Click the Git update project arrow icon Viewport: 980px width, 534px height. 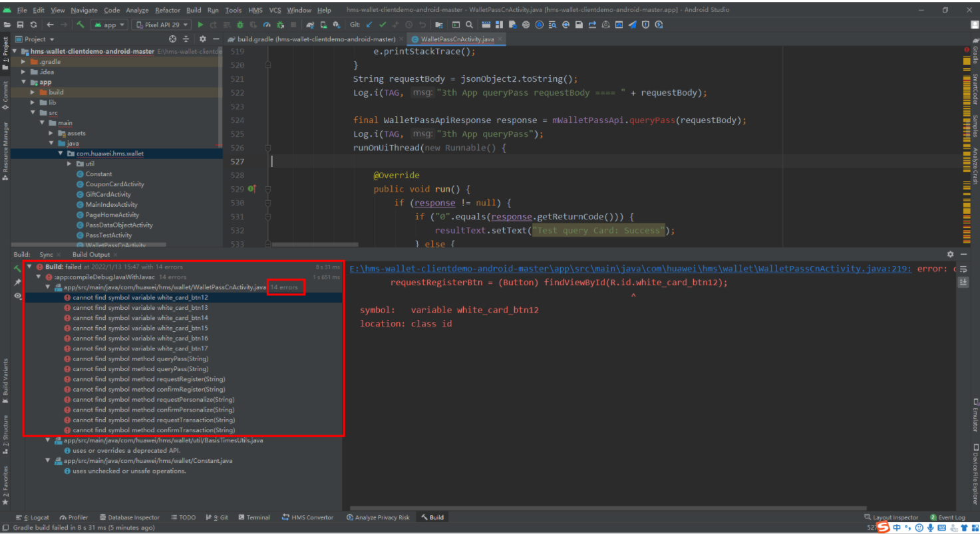[x=369, y=25]
